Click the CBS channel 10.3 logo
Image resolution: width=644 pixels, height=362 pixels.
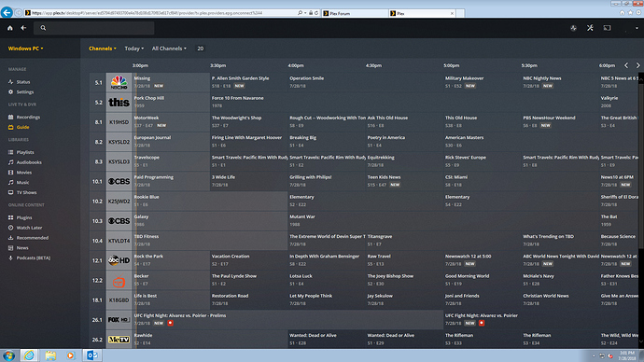tap(119, 221)
